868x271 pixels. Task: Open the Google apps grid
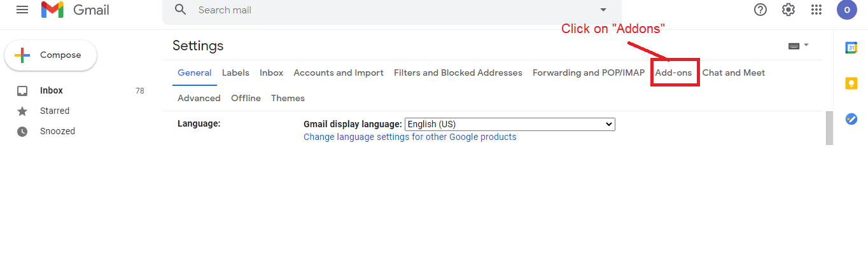pyautogui.click(x=816, y=10)
